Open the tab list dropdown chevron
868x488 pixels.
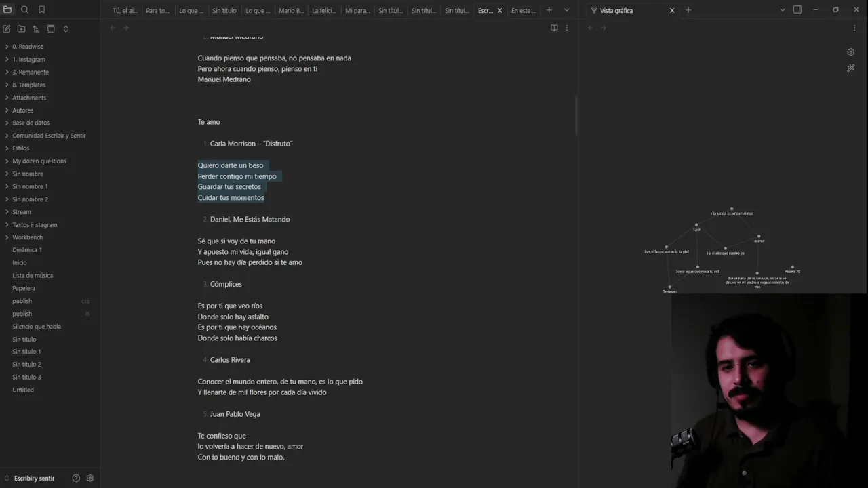click(x=566, y=10)
